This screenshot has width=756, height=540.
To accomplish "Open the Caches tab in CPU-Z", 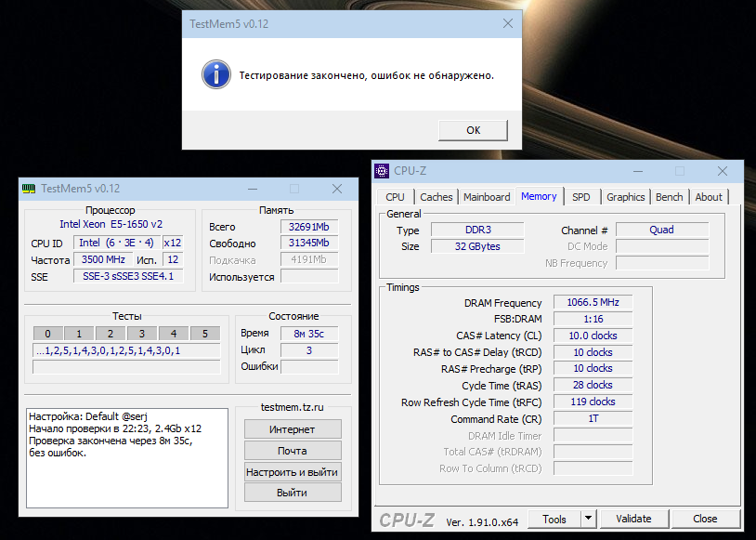I will coord(436,197).
